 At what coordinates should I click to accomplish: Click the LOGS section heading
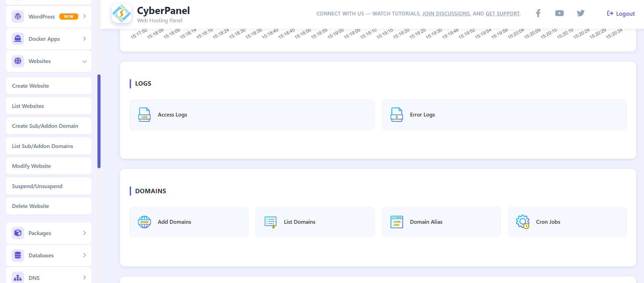(143, 84)
